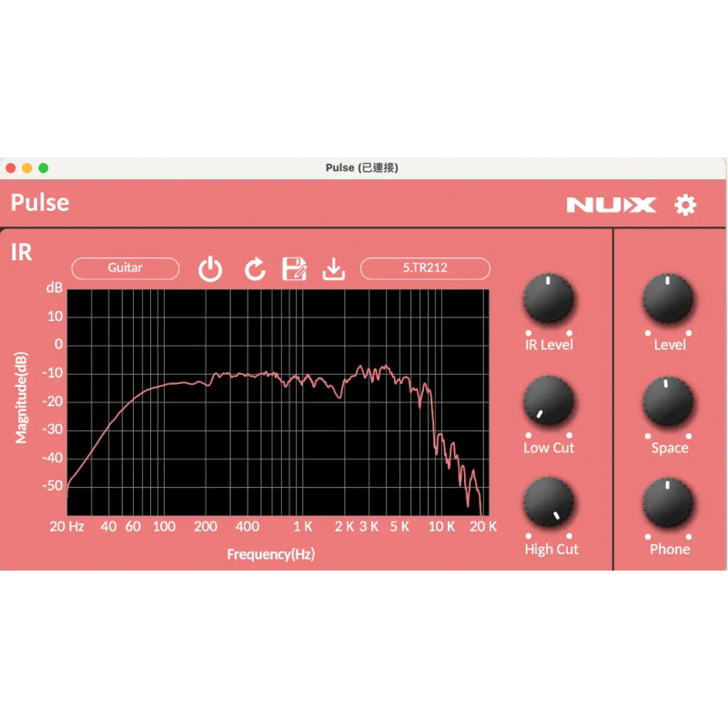Image resolution: width=728 pixels, height=728 pixels.
Task: Click the Pulse title text
Action: [39, 202]
